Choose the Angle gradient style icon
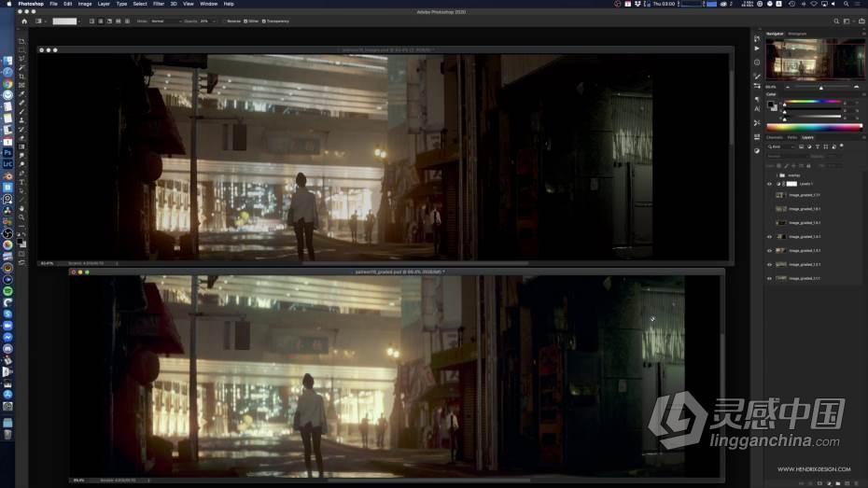This screenshot has width=868, height=488. 109,21
